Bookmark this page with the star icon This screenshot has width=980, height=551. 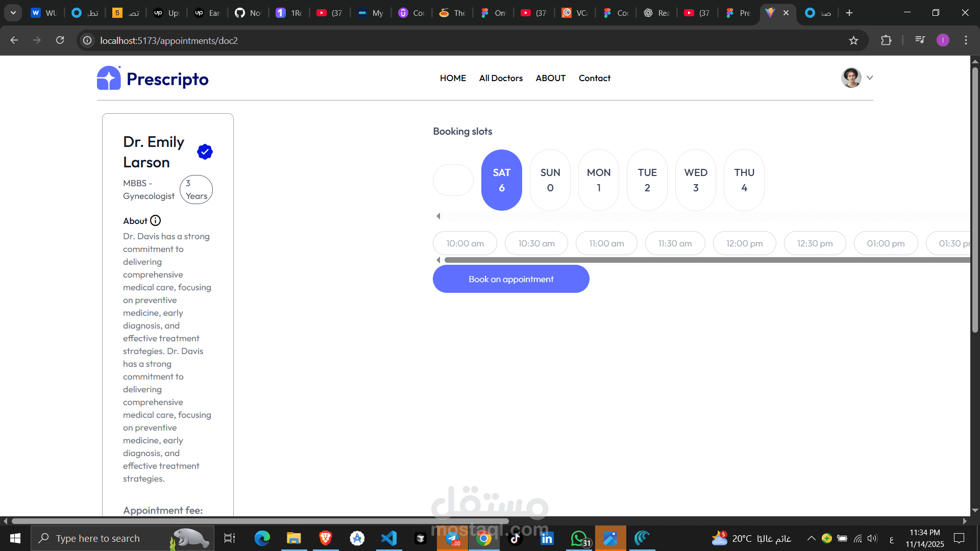[x=853, y=40]
